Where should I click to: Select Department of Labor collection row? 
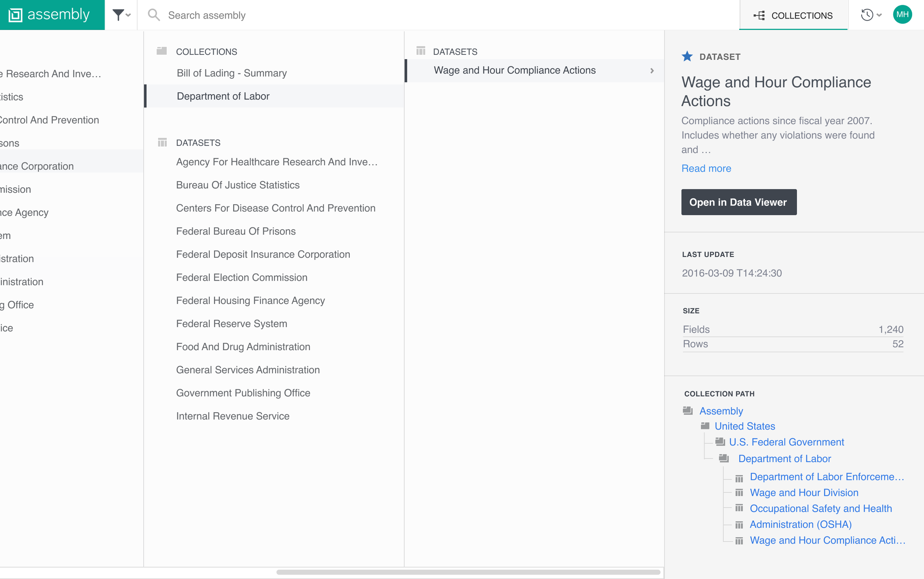[274, 96]
